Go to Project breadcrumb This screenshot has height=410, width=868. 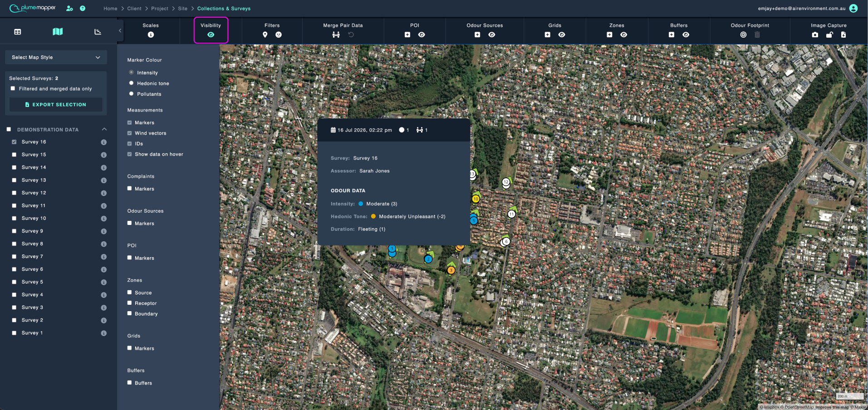click(x=160, y=9)
